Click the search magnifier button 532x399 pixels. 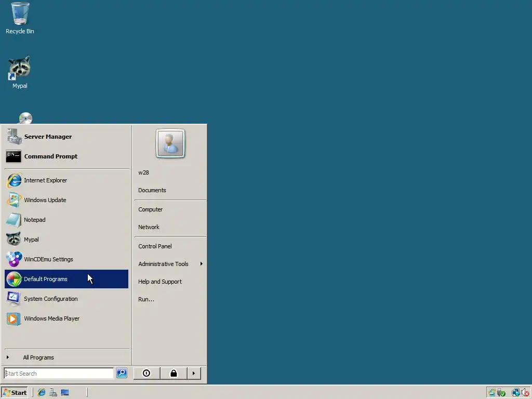pos(122,373)
